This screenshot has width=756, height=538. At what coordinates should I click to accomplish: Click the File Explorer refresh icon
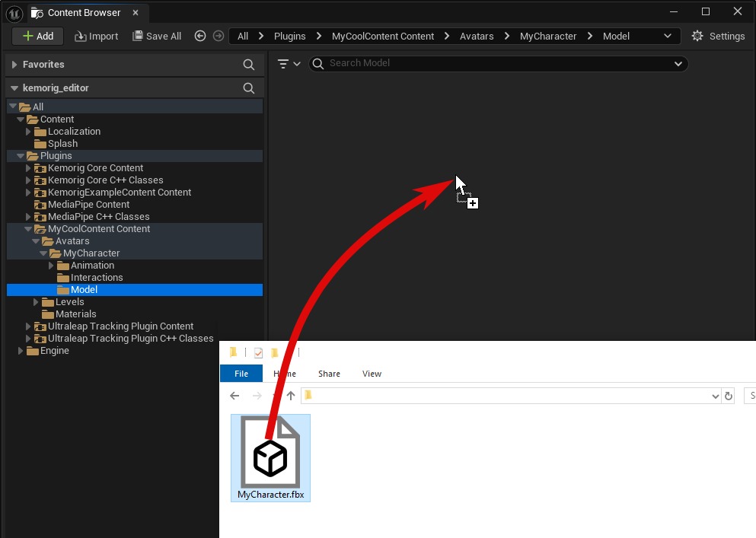click(x=729, y=396)
